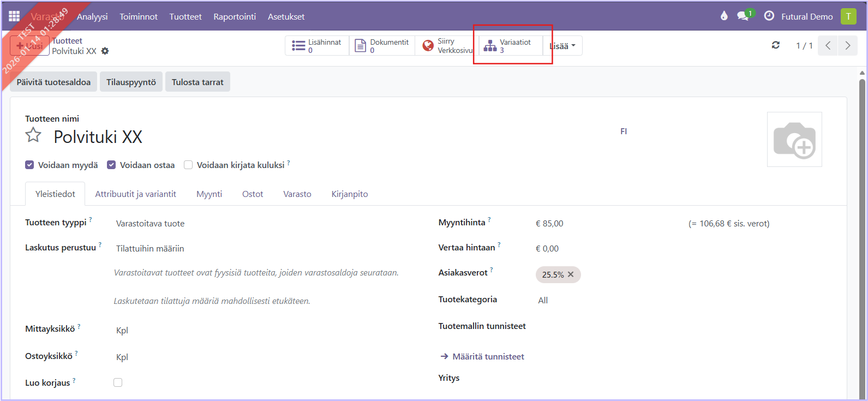Click the gear icon beside Polvituki XX
The width and height of the screenshot is (868, 401).
[x=105, y=51]
